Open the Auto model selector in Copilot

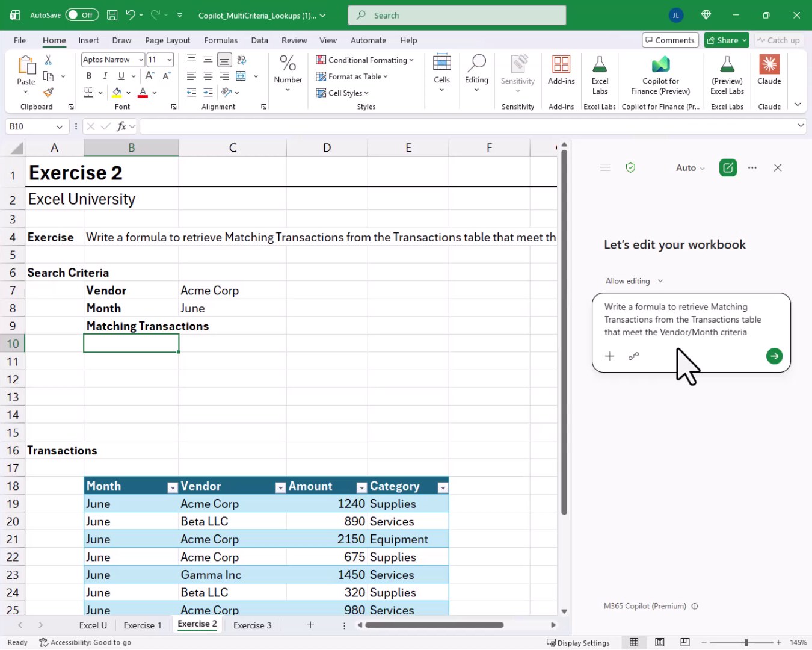(690, 168)
